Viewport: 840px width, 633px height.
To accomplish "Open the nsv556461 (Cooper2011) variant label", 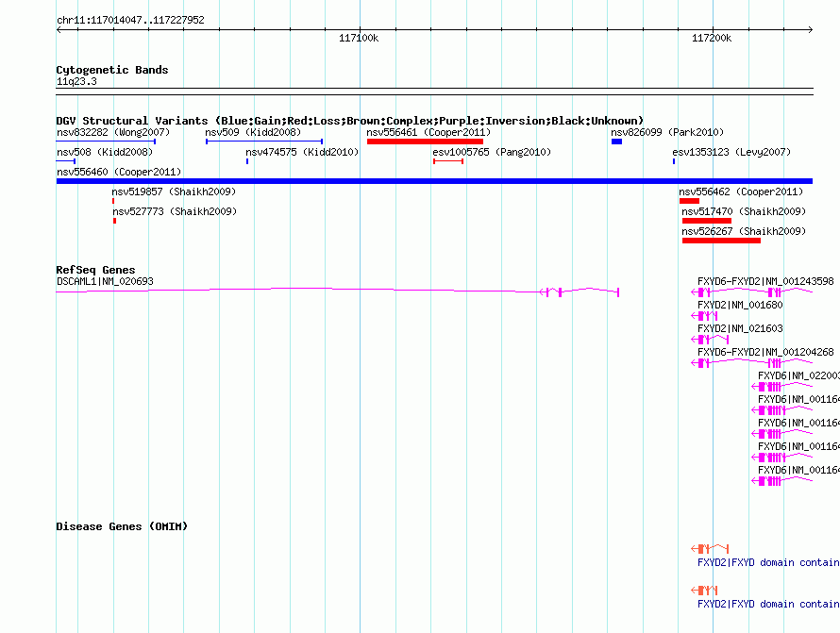I will point(428,132).
